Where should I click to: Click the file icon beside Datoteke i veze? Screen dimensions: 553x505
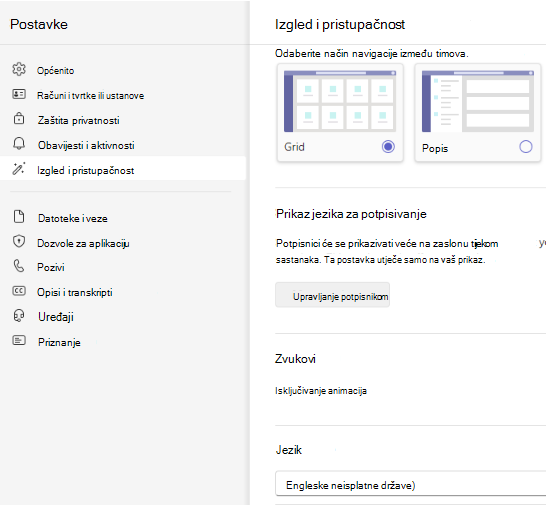coord(19,217)
